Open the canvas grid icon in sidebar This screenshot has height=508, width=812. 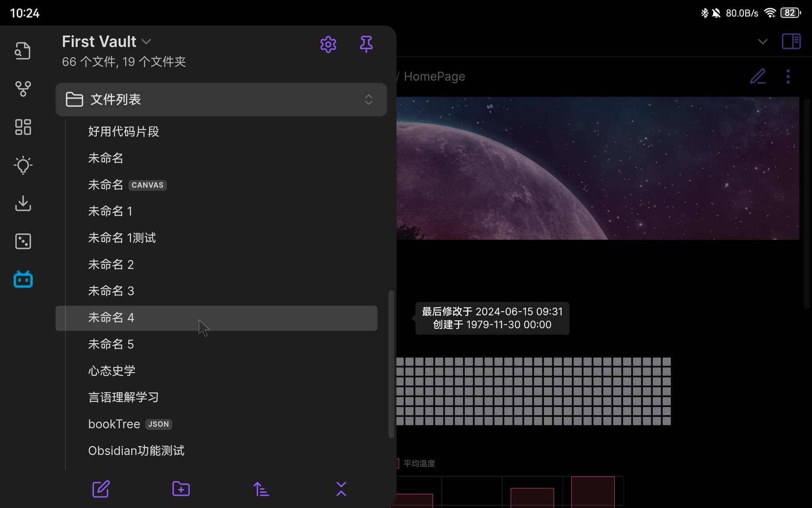coord(23,127)
